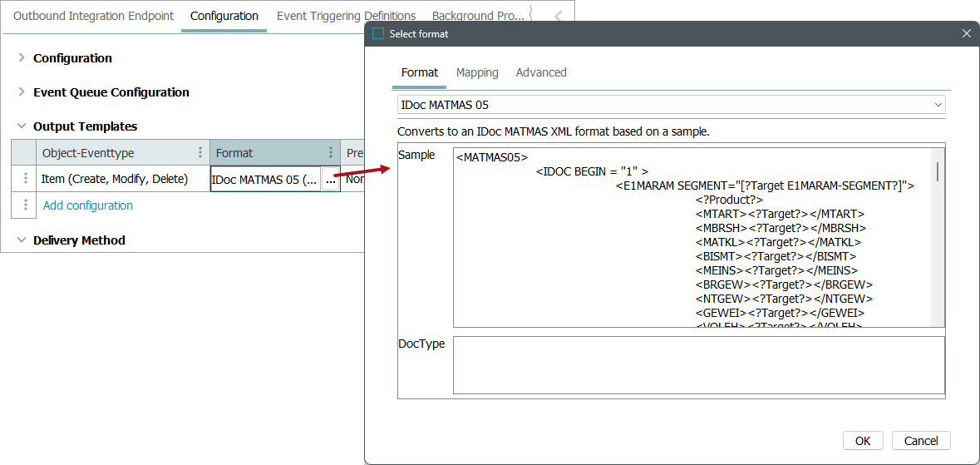Collapse the Output Templates section
This screenshot has height=465, width=980.
pyautogui.click(x=22, y=126)
